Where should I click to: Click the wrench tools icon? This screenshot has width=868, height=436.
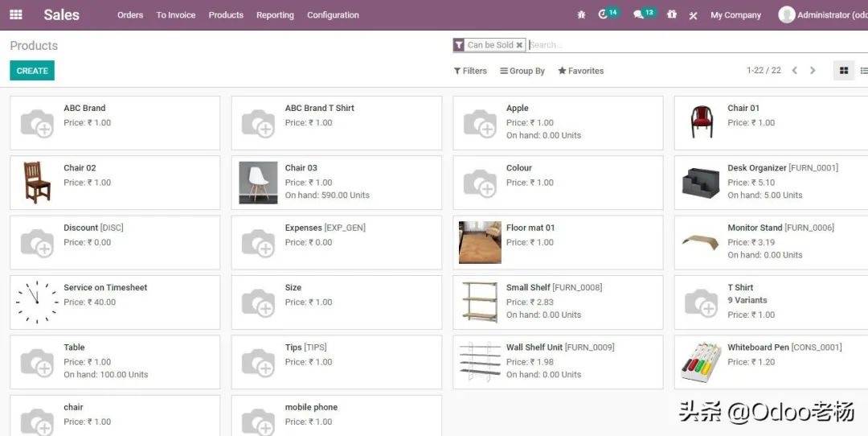(693, 15)
